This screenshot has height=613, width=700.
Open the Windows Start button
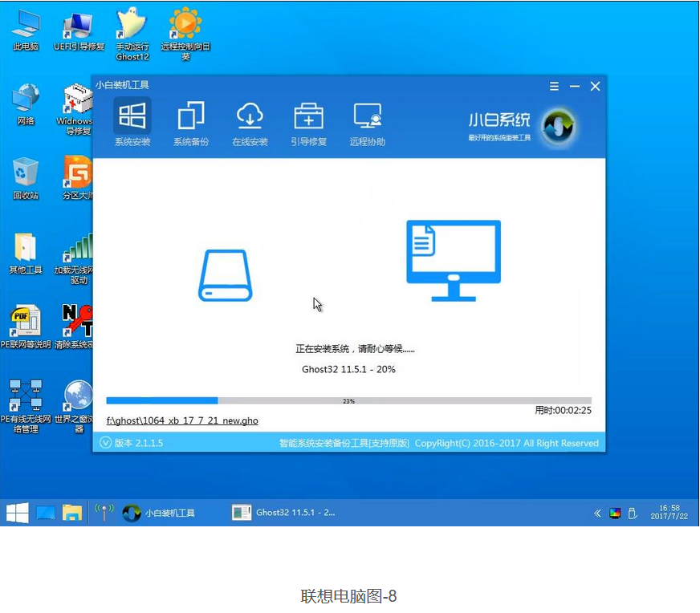point(17,512)
